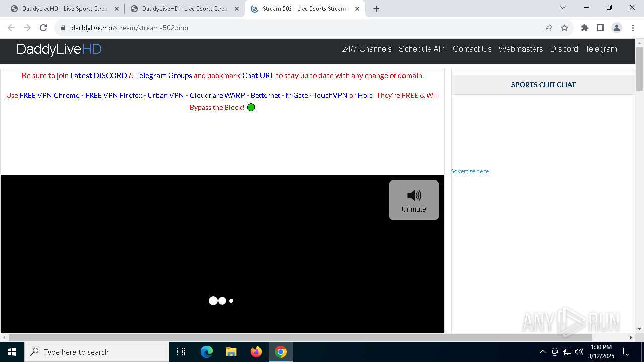The image size is (644, 362).
Task: Open the Betternet link
Action: point(265,95)
